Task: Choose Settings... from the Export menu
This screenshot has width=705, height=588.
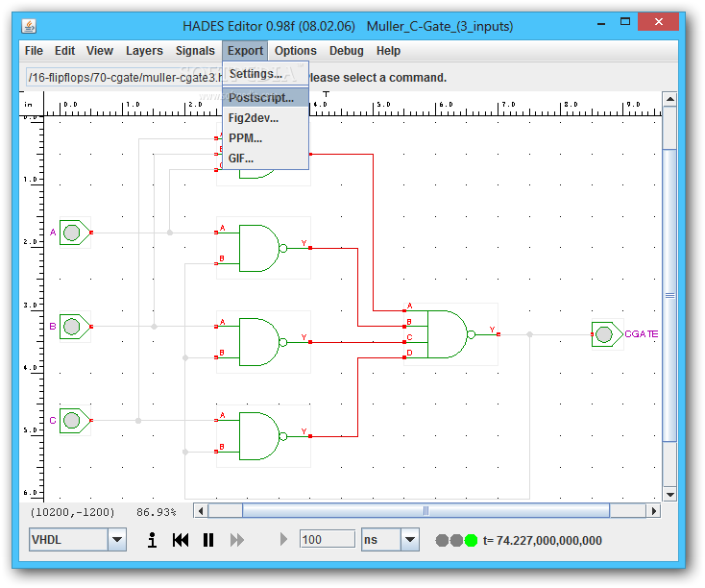Action: click(x=266, y=74)
